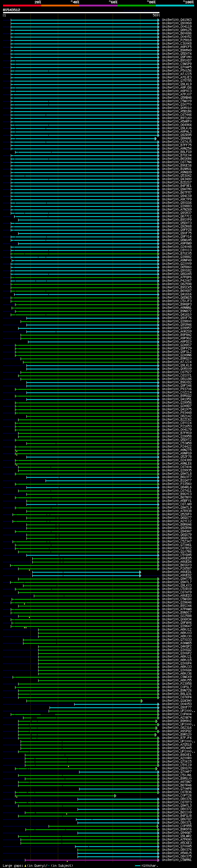
Task: Select hit label UniRef100_P25818
Action: [x=176, y=40]
